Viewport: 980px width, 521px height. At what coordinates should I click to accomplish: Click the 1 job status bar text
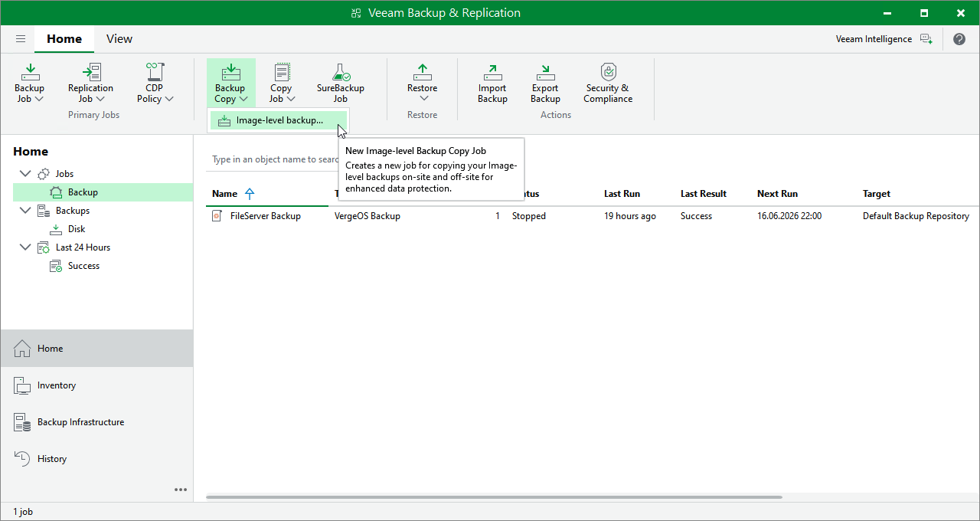[x=23, y=512]
